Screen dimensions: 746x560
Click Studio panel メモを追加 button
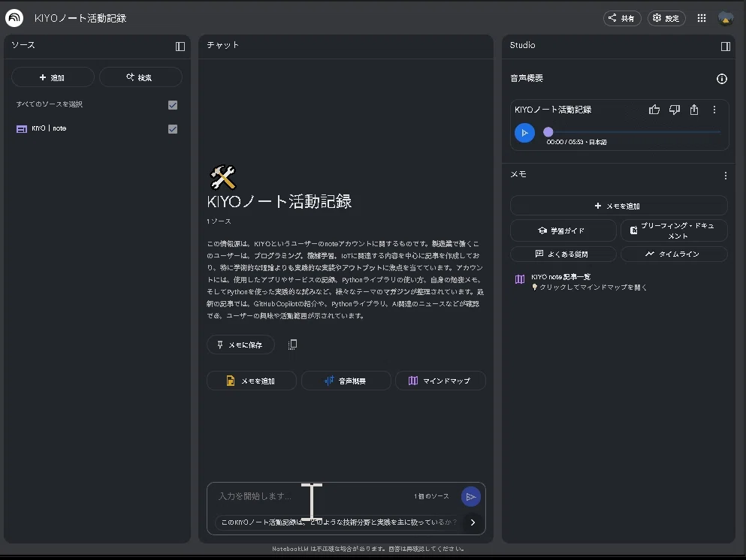pos(618,206)
